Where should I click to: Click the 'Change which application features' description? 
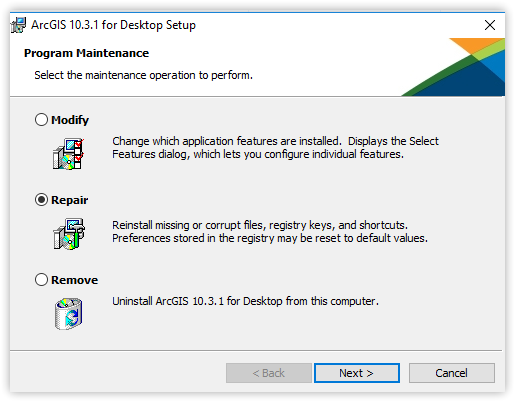[275, 148]
